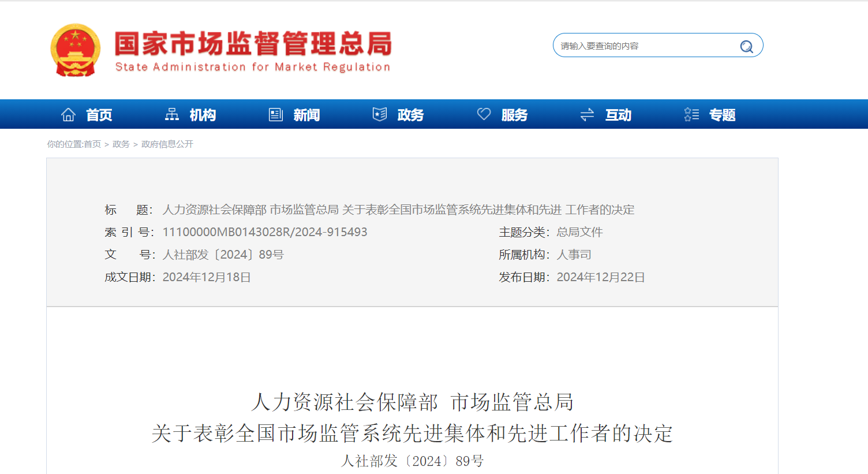The height and width of the screenshot is (474, 868).
Task: Open the 服务 navigation menu item
Action: pyautogui.click(x=514, y=115)
